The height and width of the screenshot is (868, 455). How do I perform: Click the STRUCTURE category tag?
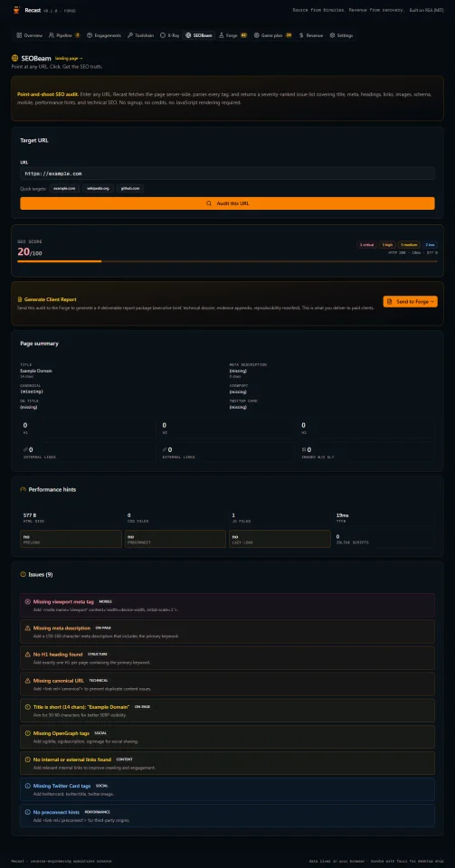tap(98, 655)
